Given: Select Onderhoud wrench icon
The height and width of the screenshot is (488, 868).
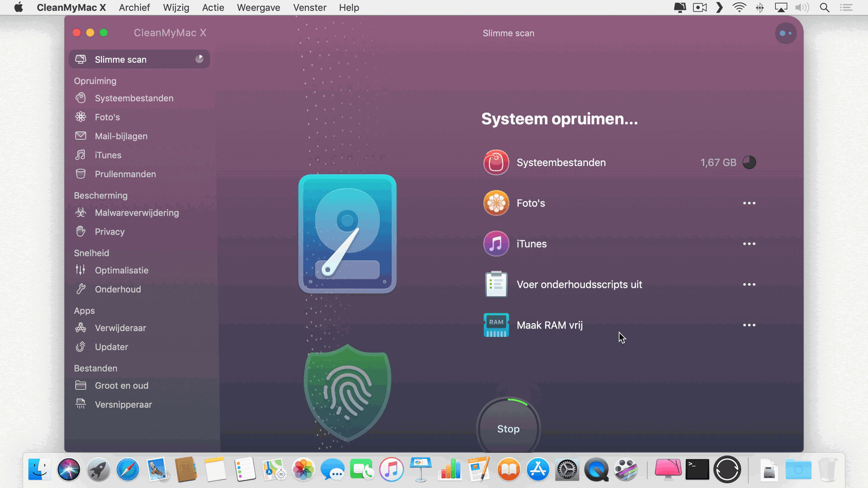Looking at the screenshot, I should pyautogui.click(x=81, y=288).
